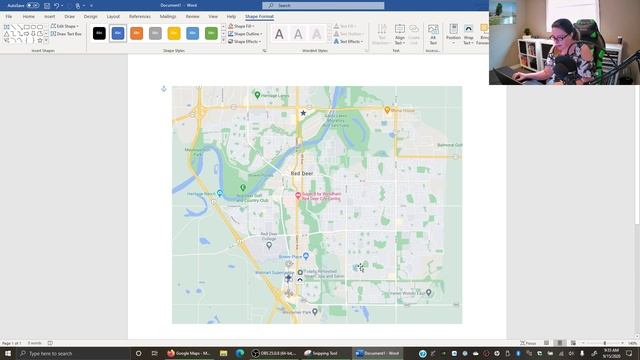
Task: Adjust the zoom slider in the status bar
Action: 603,343
